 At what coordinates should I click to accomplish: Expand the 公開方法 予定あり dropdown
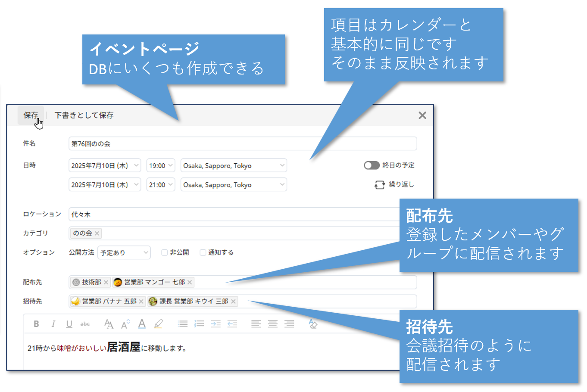tap(124, 252)
